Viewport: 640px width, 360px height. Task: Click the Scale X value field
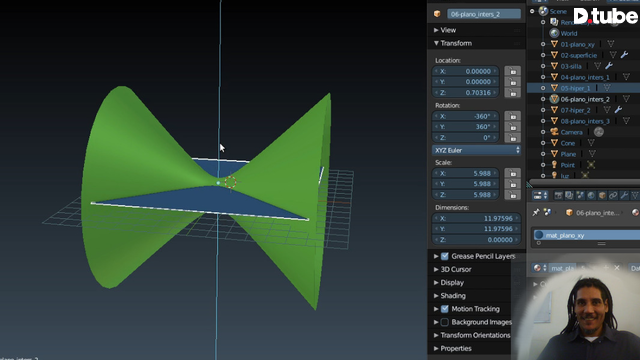click(x=466, y=173)
